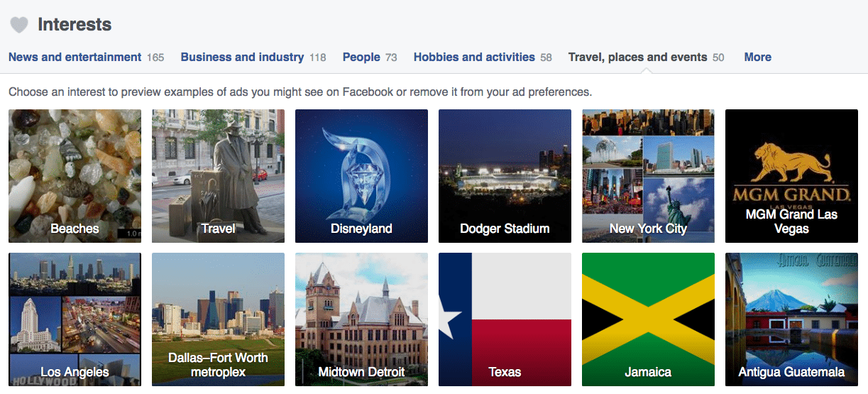This screenshot has width=868, height=394.
Task: Open the Hobbies and activities tab
Action: pyautogui.click(x=483, y=58)
